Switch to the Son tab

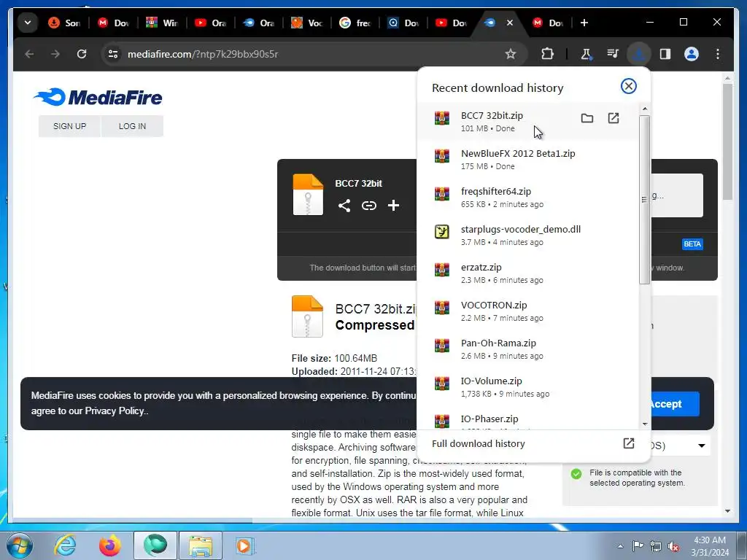pos(64,23)
